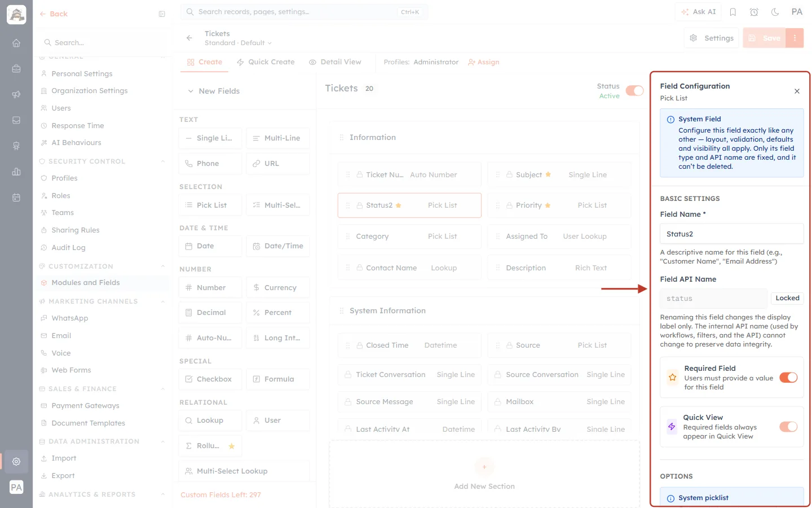Screen dimensions: 812x508
Task: Click the Save button
Action: [x=765, y=38]
